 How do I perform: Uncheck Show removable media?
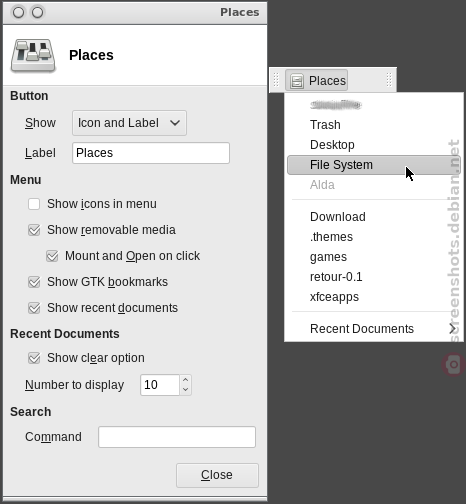click(x=34, y=230)
